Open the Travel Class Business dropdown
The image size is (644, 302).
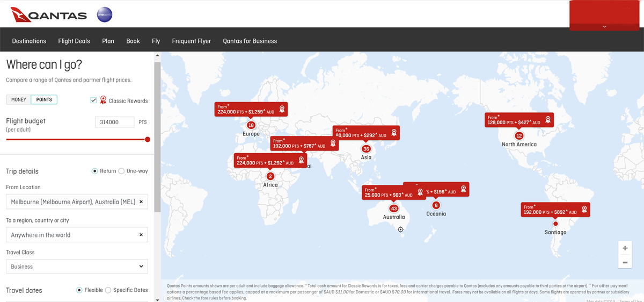(x=77, y=267)
